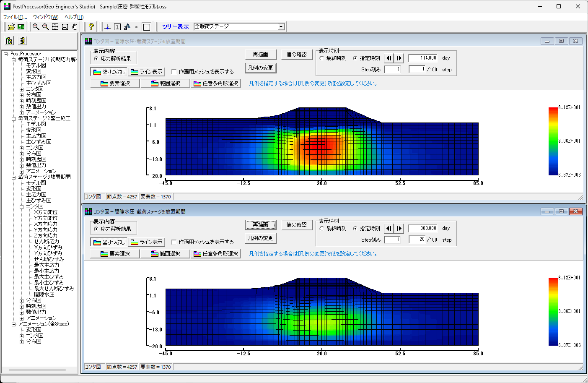Viewport: 588px width, 383px height.
Task: Click the font letter A icon
Action: (127, 27)
